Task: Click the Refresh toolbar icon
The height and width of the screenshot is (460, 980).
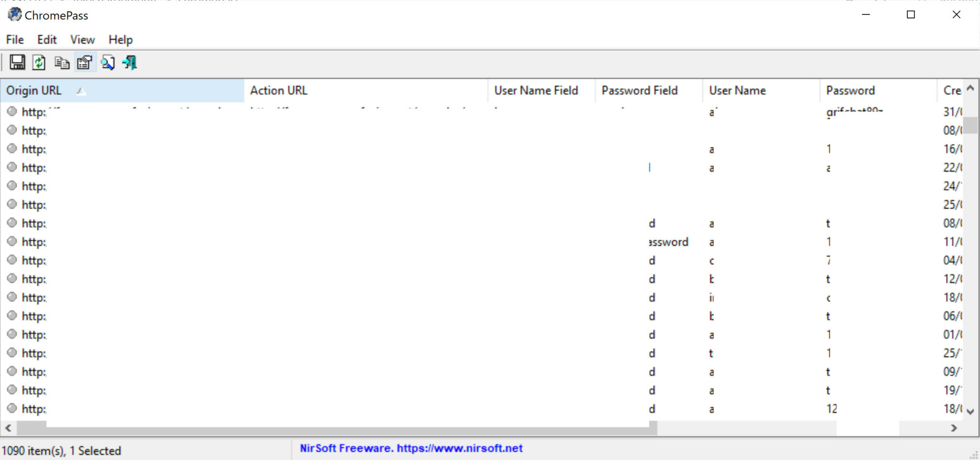Action: point(39,63)
